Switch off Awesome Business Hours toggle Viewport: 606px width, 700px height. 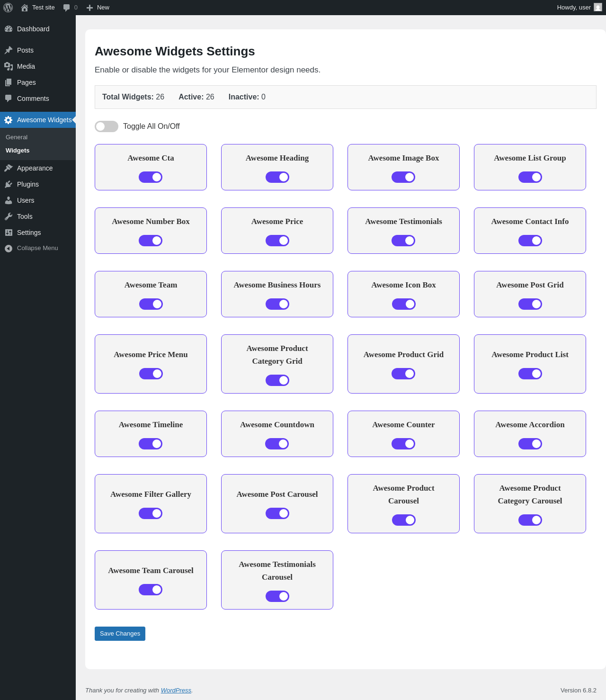point(277,304)
